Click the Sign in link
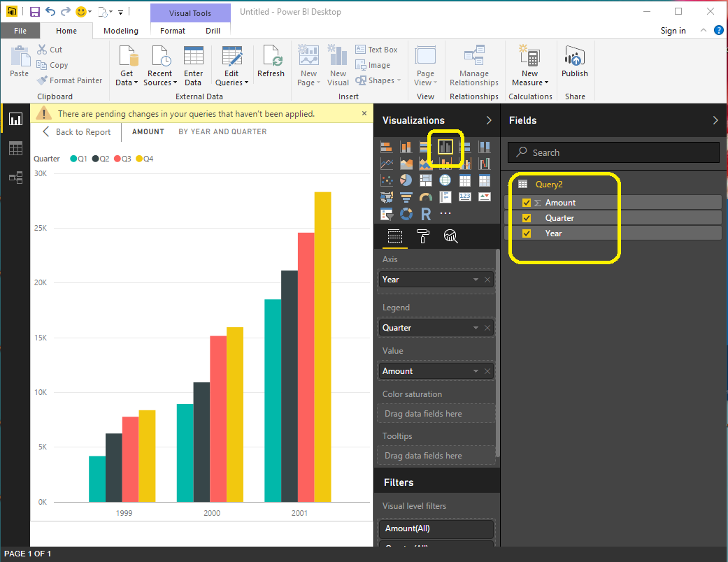The width and height of the screenshot is (728, 562). tap(673, 31)
